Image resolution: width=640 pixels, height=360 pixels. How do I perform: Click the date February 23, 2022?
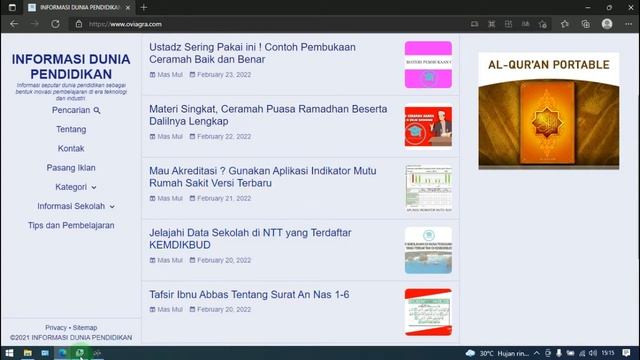(x=224, y=75)
